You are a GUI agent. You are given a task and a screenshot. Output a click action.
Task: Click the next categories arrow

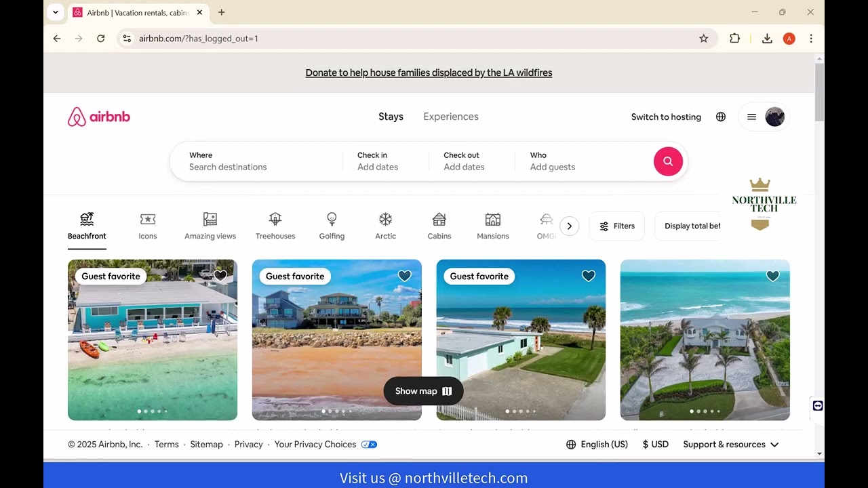[x=570, y=226]
